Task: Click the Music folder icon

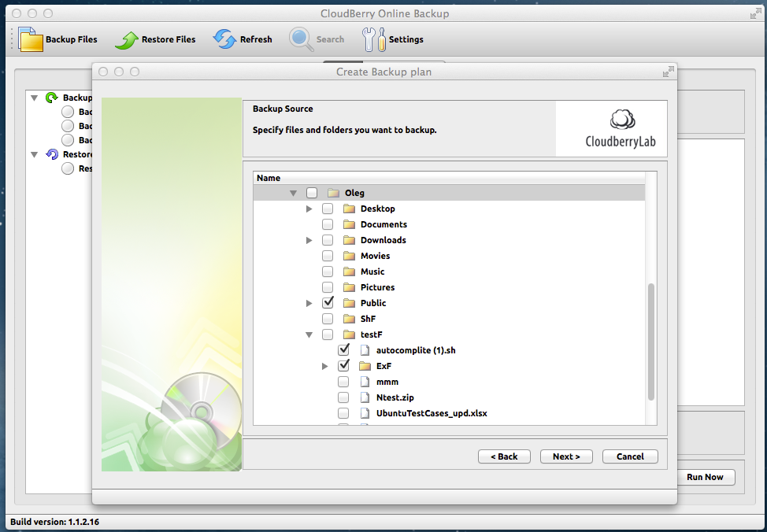Action: [349, 272]
